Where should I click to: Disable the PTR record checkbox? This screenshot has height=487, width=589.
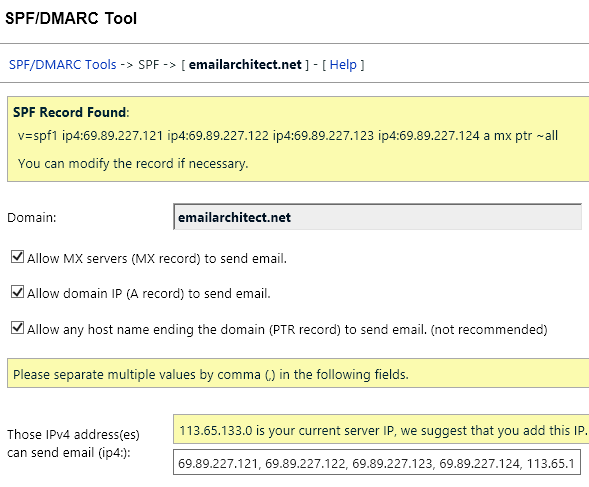click(17, 328)
